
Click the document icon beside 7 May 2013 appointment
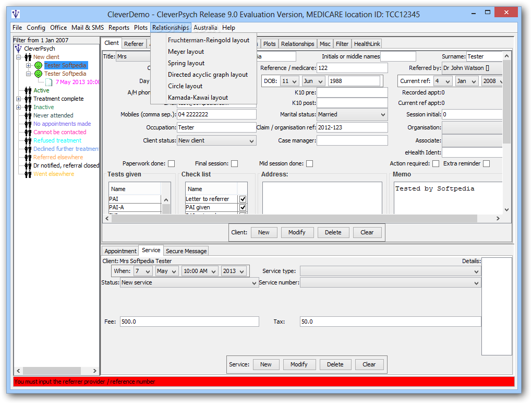point(49,82)
